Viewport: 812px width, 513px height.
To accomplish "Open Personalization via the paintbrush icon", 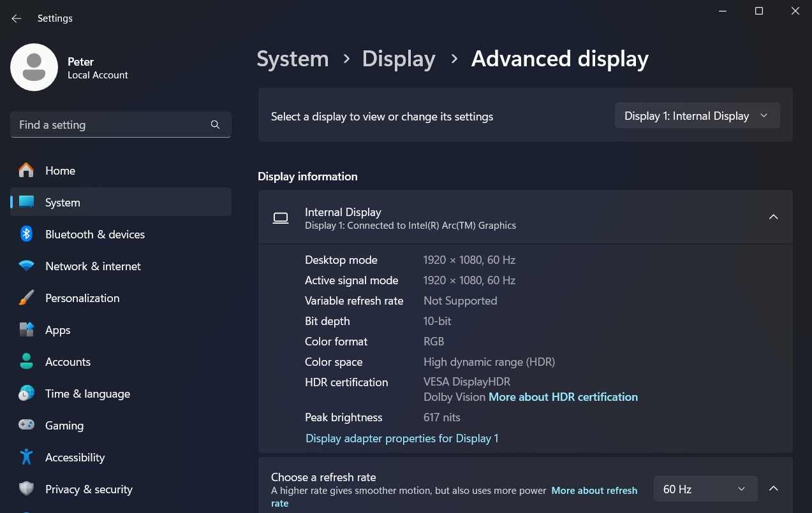I will (x=26, y=298).
